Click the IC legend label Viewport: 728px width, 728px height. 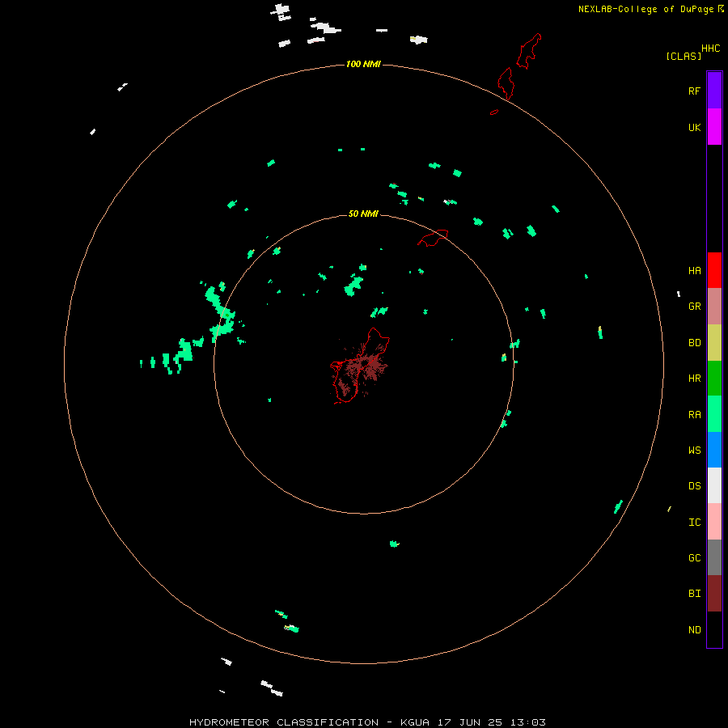click(x=694, y=523)
